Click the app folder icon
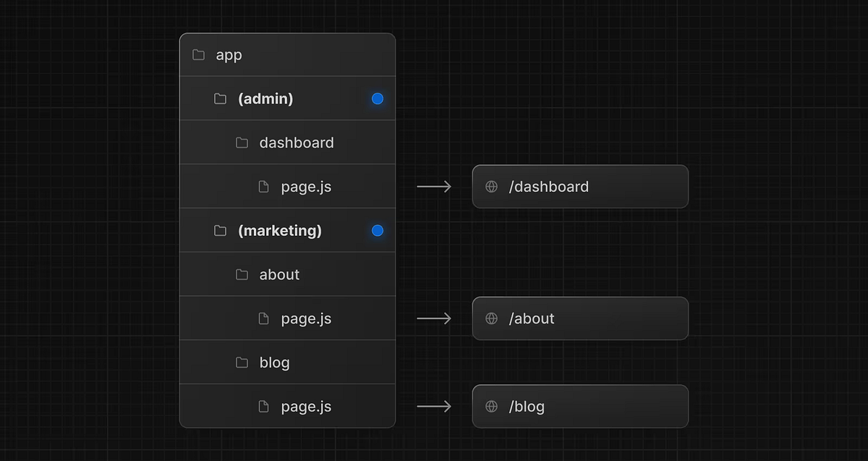This screenshot has height=461, width=868. (197, 54)
